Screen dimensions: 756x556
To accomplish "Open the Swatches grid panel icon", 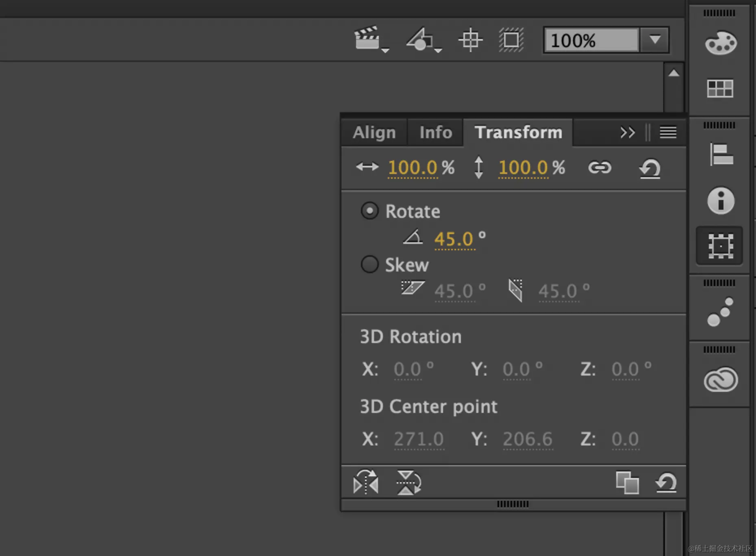I will (x=720, y=88).
